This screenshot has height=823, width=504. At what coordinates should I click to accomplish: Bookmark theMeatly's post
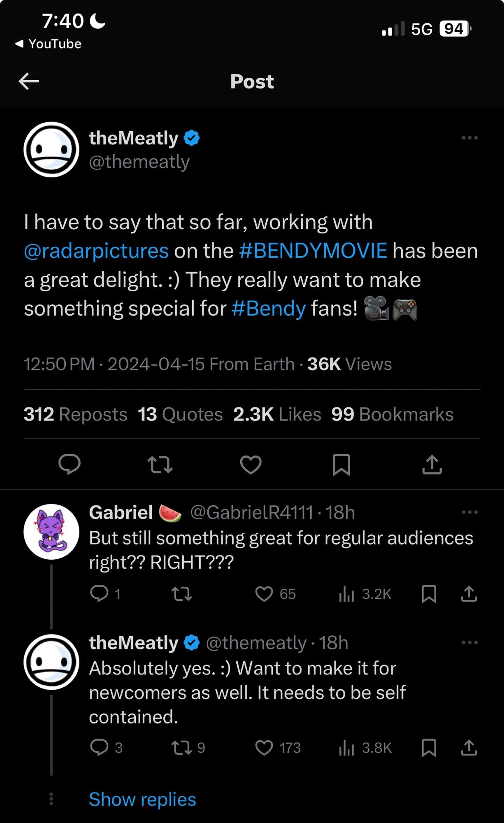tap(341, 465)
